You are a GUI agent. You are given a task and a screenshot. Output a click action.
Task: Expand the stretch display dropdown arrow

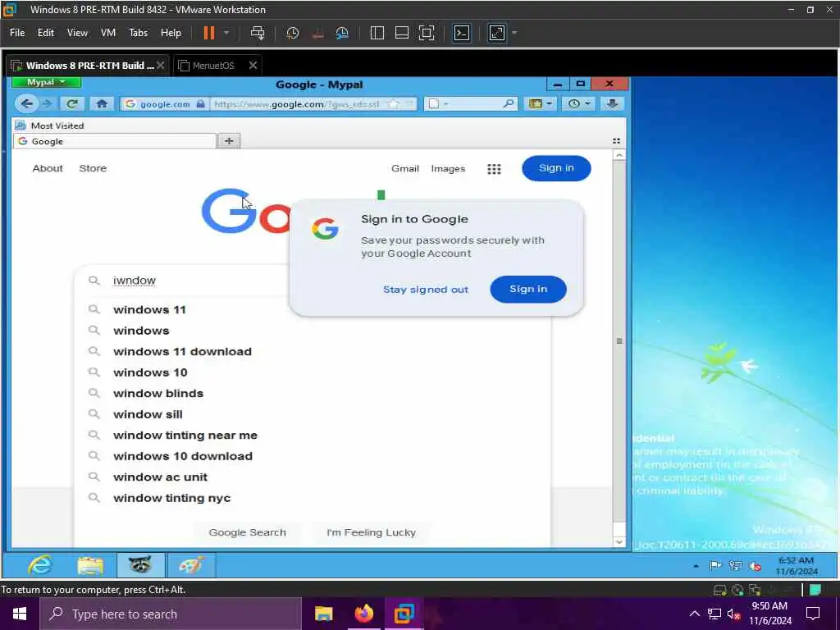[x=514, y=33]
